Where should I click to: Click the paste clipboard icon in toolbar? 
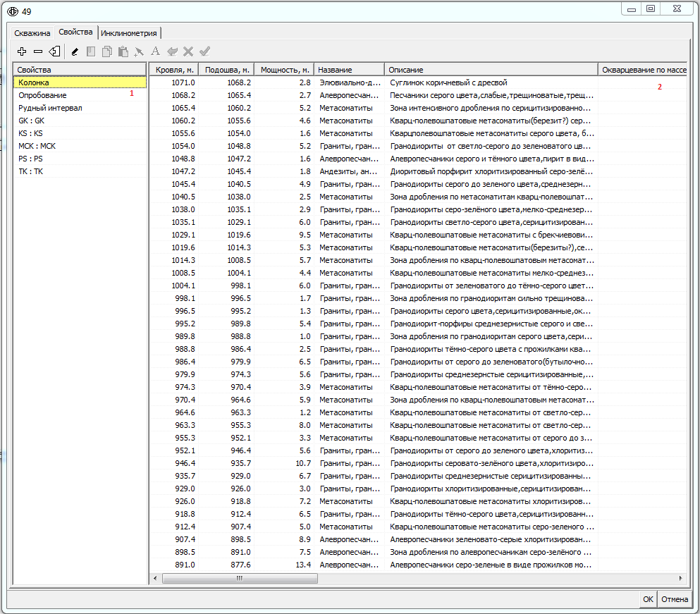coord(123,51)
